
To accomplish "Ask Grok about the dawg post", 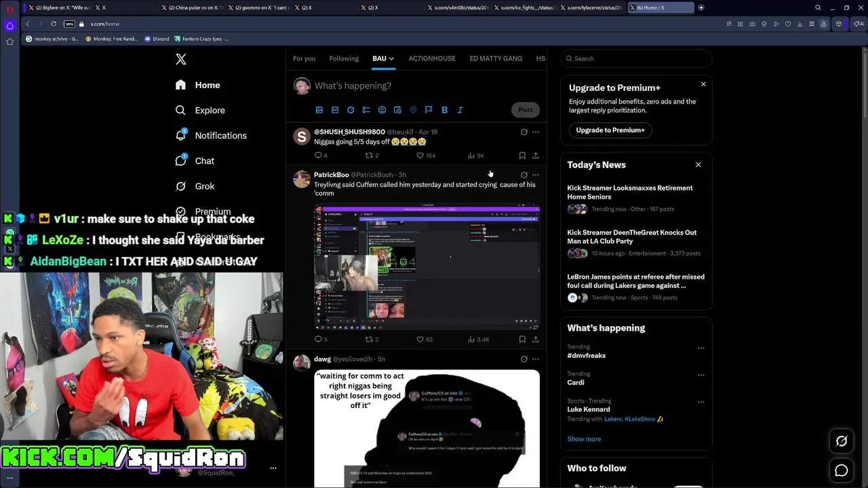I will (x=524, y=359).
